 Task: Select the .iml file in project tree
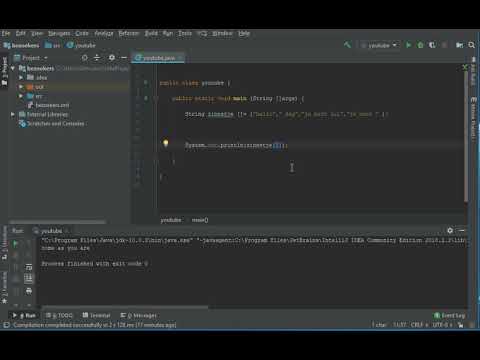(x=49, y=105)
